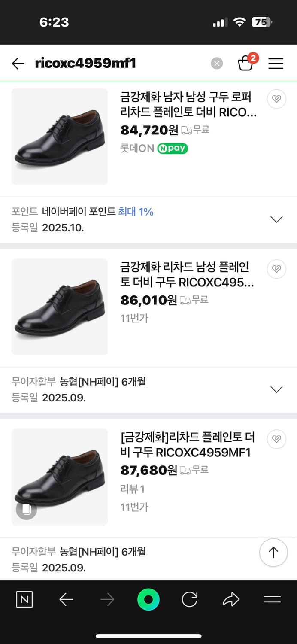Tap the green Npay badge on first product
This screenshot has height=644, width=297.
point(173,149)
